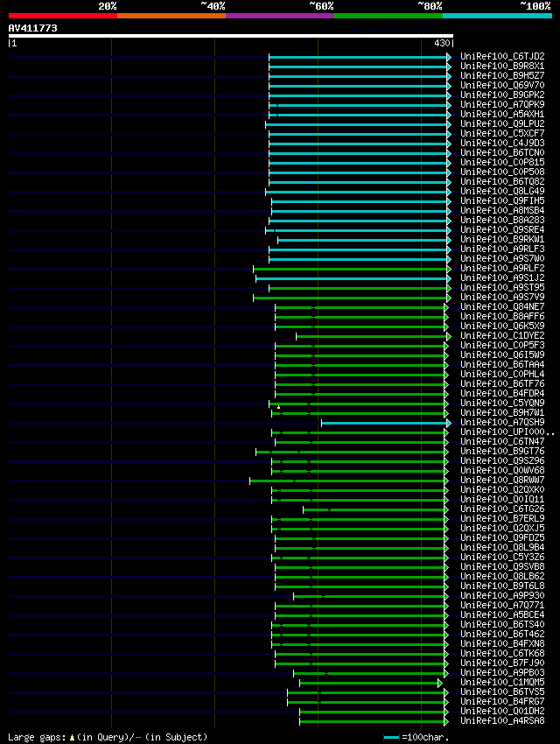This screenshot has height=744, width=560.
Task: Click UniRef100_C0P508 label
Action: click(x=502, y=172)
